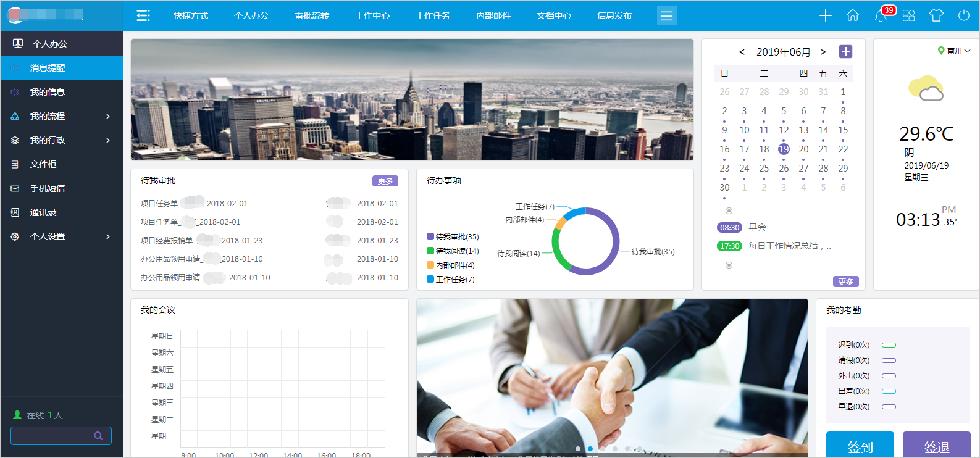The image size is (980, 458).
Task: Collapse sidebar with menu toggle icon
Action: pyautogui.click(x=143, y=15)
